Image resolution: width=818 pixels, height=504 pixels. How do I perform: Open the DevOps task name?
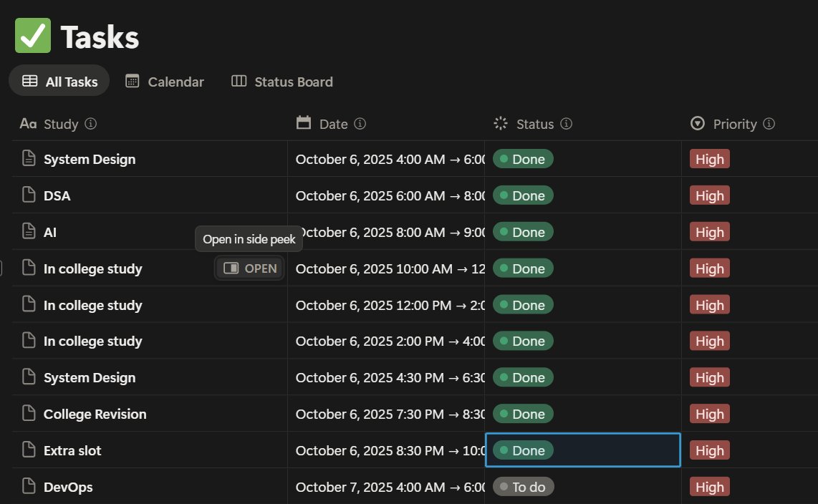tap(68, 488)
